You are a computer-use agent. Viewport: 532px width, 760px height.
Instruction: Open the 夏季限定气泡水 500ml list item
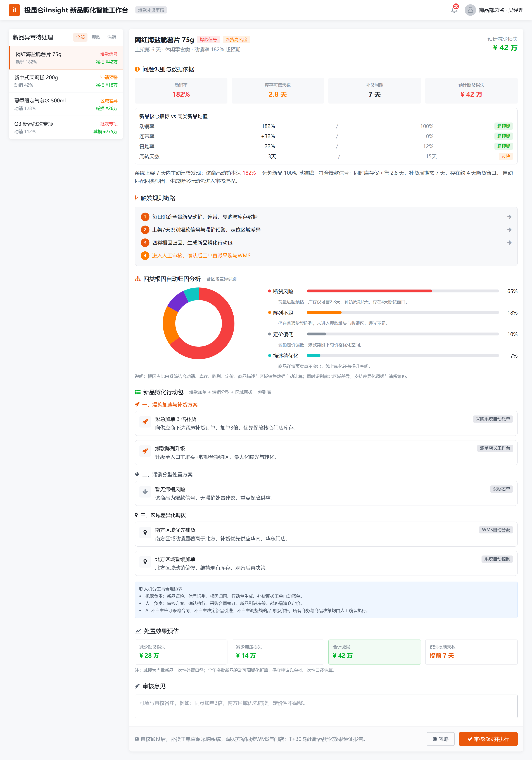(66, 104)
